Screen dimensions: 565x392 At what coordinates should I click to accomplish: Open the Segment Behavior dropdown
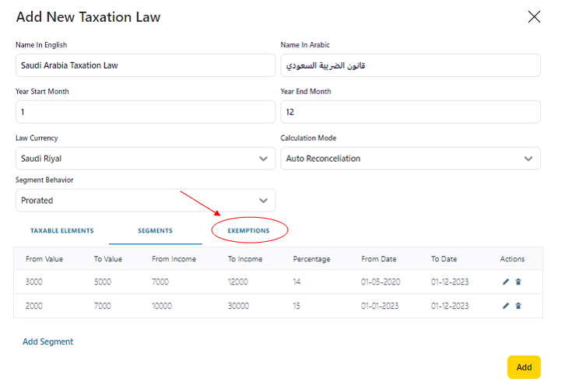pyautogui.click(x=145, y=201)
